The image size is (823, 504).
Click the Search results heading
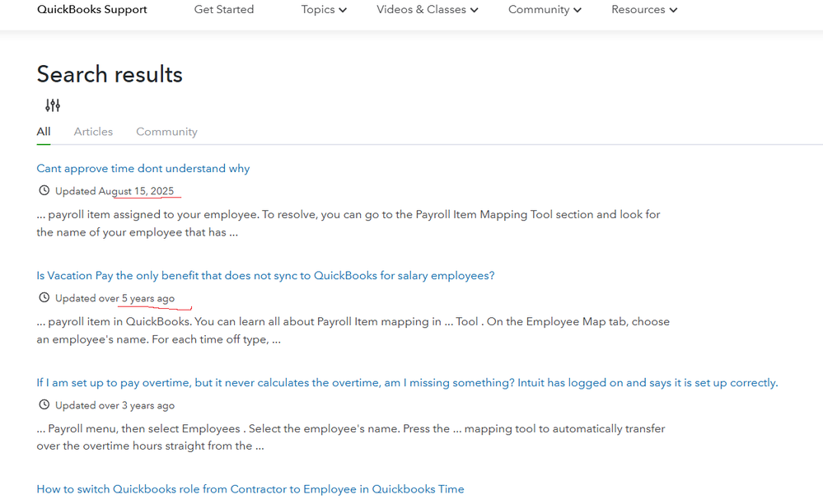(x=110, y=74)
